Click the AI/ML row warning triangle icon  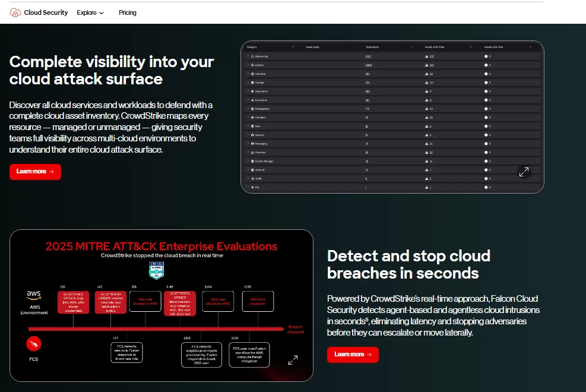(426, 179)
